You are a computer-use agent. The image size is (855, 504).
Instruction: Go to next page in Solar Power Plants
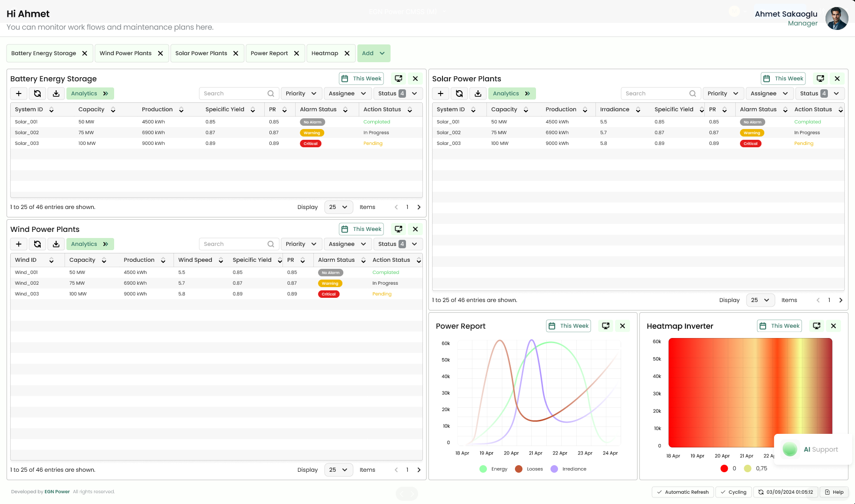841,300
